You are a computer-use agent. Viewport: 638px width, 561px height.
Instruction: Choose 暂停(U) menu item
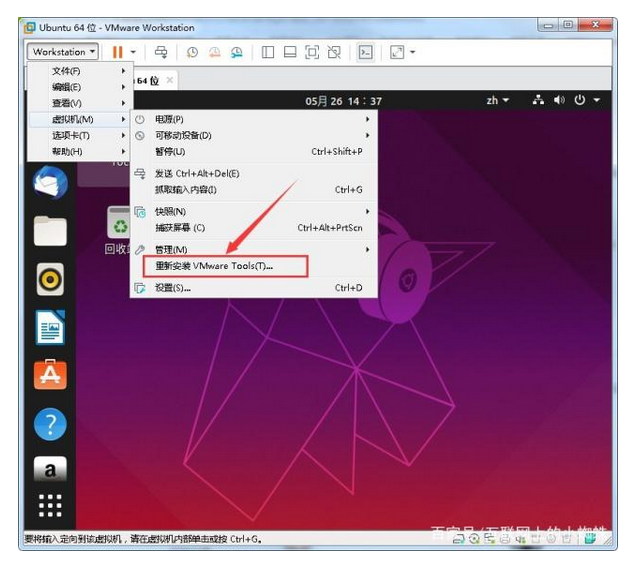tap(253, 152)
